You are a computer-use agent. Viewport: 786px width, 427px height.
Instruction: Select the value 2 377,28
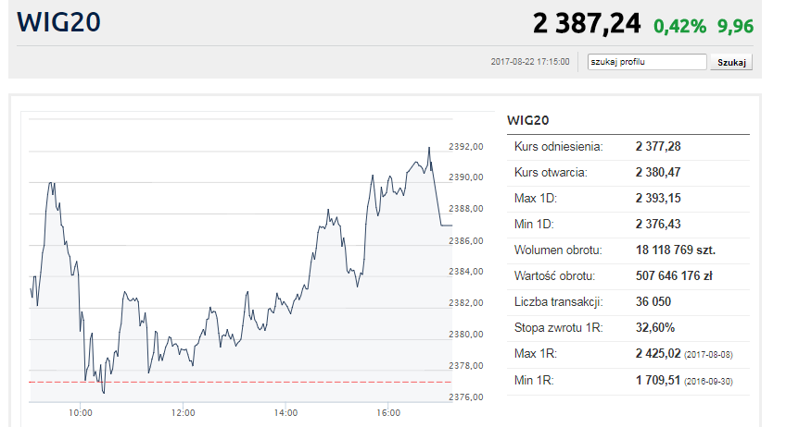point(658,146)
